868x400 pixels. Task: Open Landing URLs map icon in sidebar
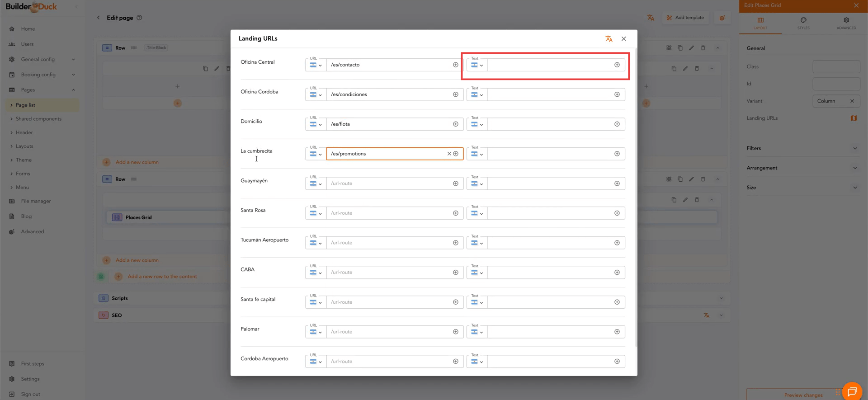point(853,118)
